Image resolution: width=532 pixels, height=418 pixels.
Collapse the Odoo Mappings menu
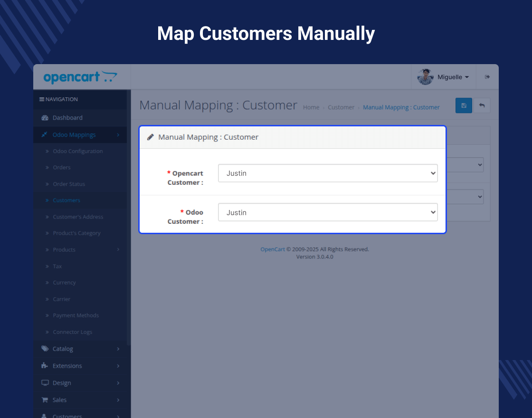point(80,135)
